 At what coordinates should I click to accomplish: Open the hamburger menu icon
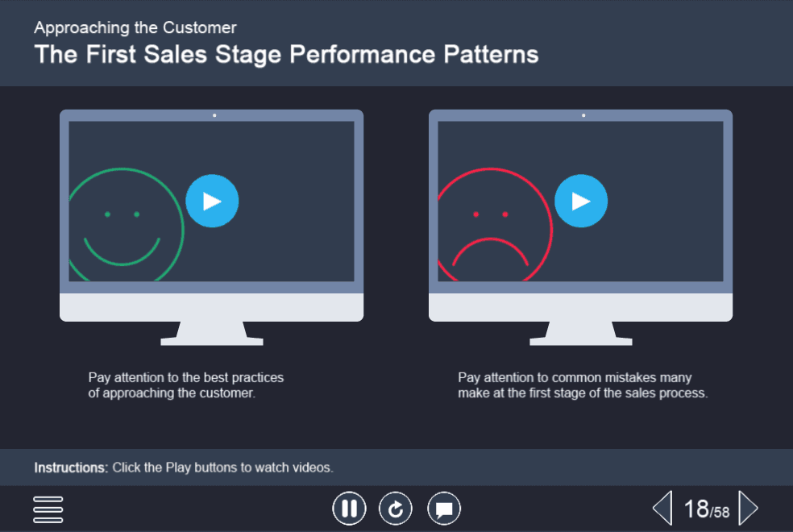tap(48, 509)
